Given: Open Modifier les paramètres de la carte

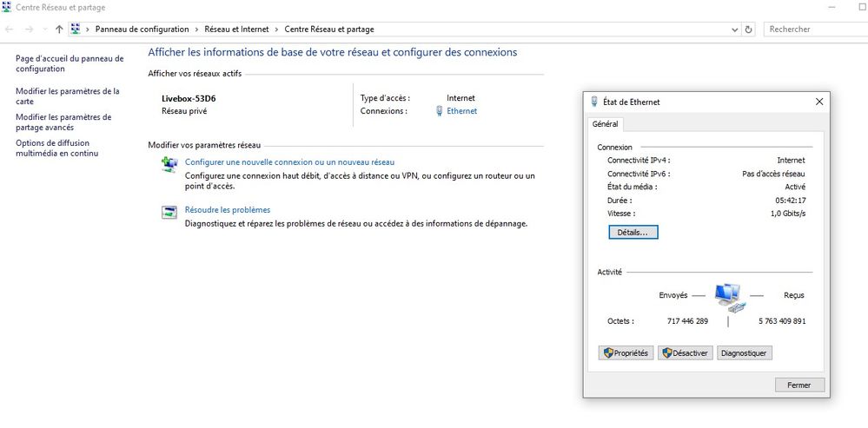Looking at the screenshot, I should point(67,95).
